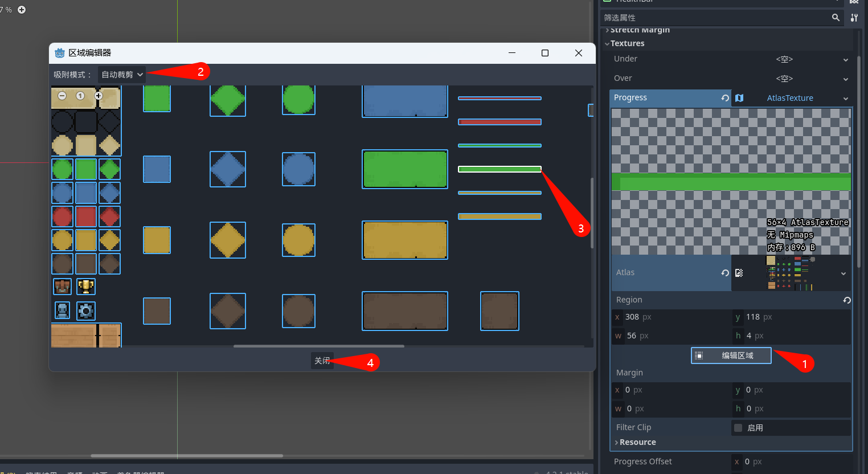Click the viewport zoom-in plus icon
Image resolution: width=868 pixels, height=474 pixels.
[x=22, y=10]
